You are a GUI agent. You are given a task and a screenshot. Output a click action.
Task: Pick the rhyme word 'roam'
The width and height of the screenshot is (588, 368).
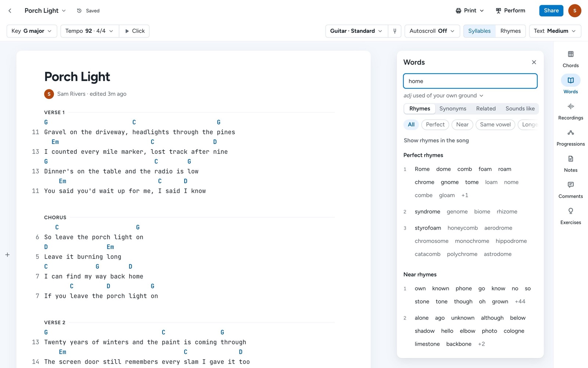(504, 169)
